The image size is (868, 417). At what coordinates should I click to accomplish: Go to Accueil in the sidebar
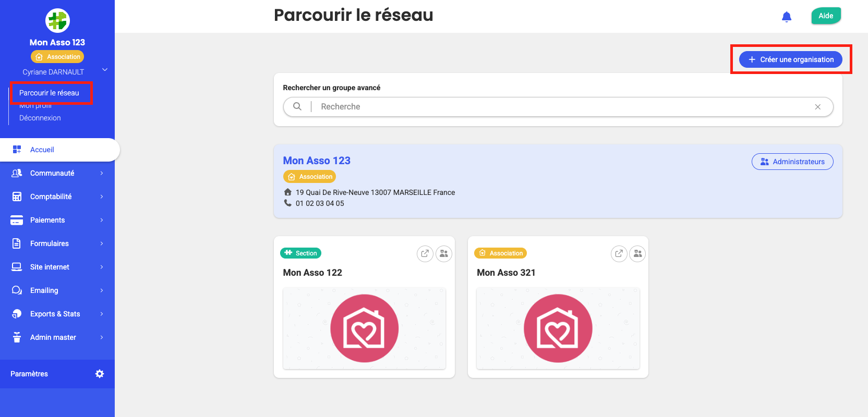42,150
